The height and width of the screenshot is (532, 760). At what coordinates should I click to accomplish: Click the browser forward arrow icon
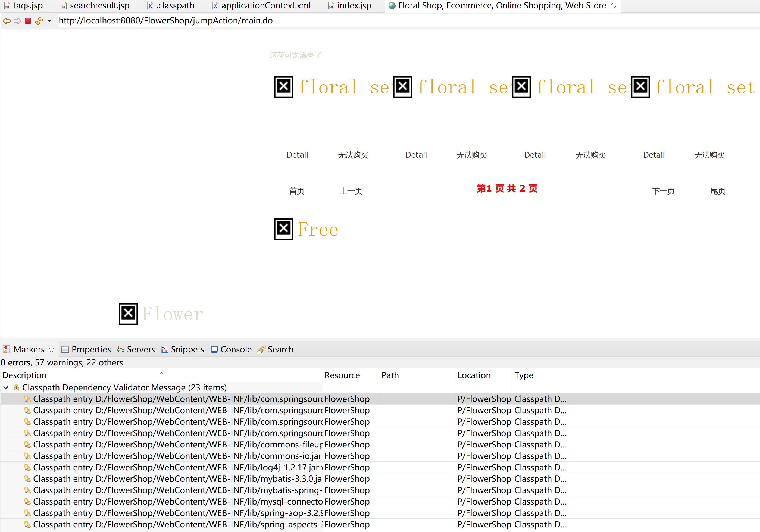[17, 21]
